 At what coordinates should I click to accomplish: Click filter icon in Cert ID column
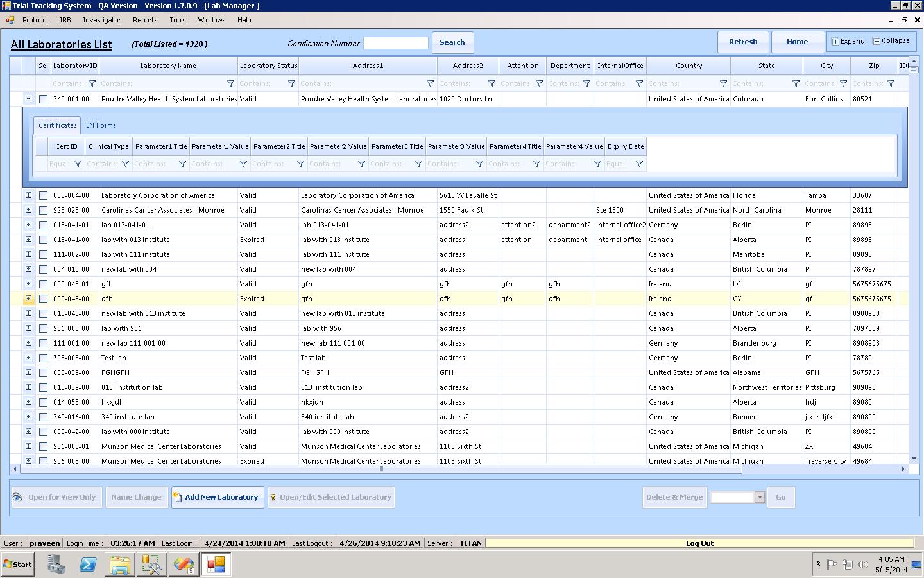coord(78,164)
